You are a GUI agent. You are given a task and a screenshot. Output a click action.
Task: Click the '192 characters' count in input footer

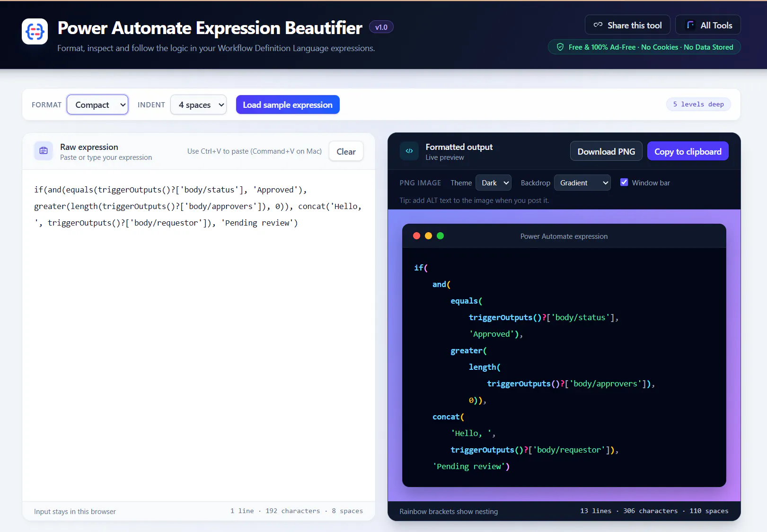point(293,511)
